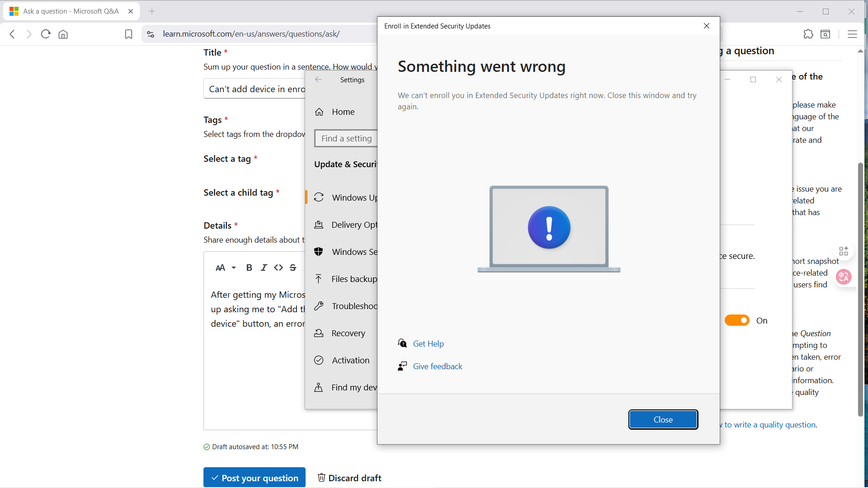Image resolution: width=868 pixels, height=488 pixels.
Task: Switch to the Ask a question browser tab
Action: point(70,11)
